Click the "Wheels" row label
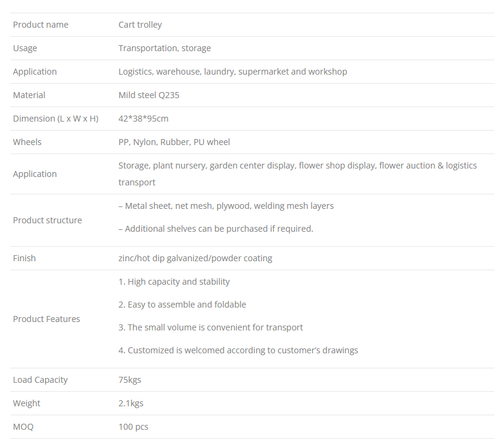Image resolution: width=504 pixels, height=446 pixels. click(27, 142)
